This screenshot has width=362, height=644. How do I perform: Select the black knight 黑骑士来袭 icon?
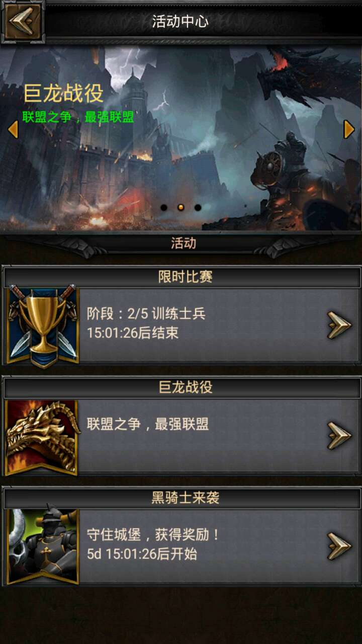click(x=42, y=546)
